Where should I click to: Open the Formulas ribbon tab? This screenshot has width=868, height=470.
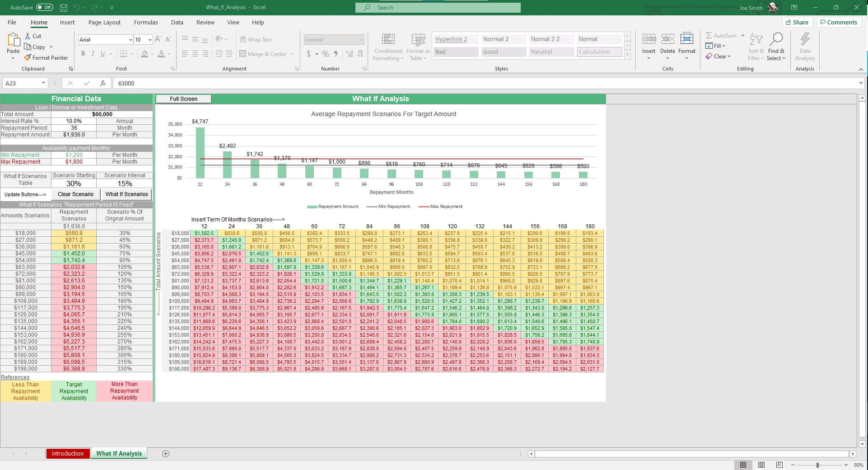pyautogui.click(x=146, y=23)
